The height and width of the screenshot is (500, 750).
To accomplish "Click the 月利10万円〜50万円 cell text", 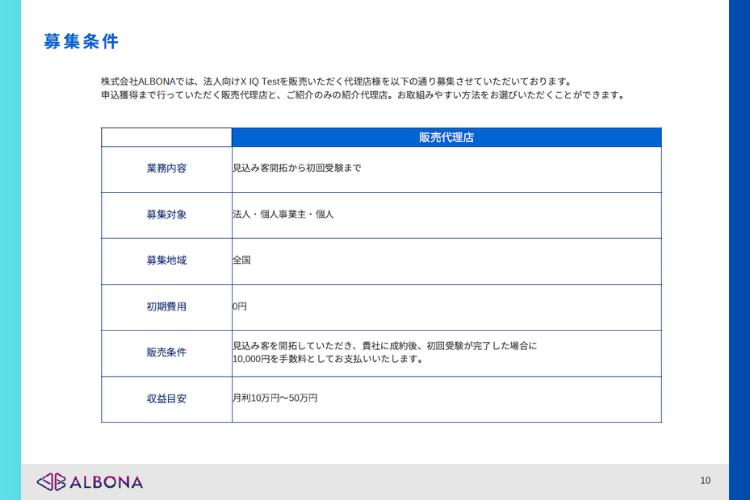I will [x=275, y=398].
